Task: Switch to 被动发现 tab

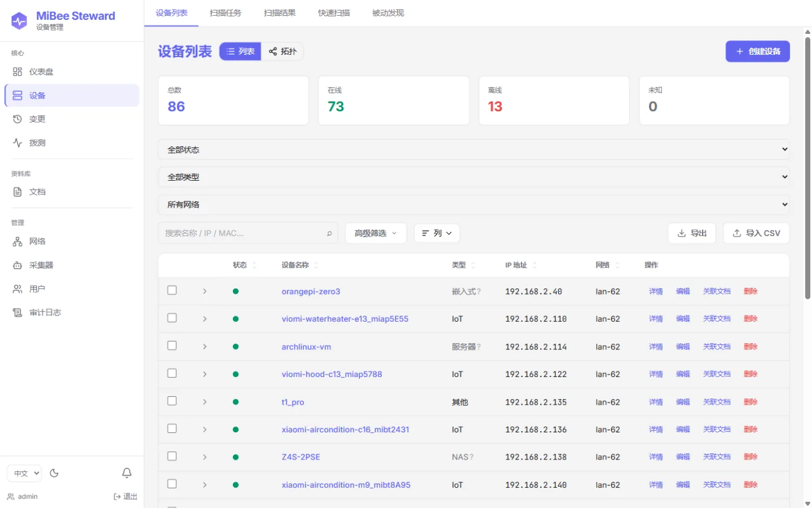Action: pos(388,13)
